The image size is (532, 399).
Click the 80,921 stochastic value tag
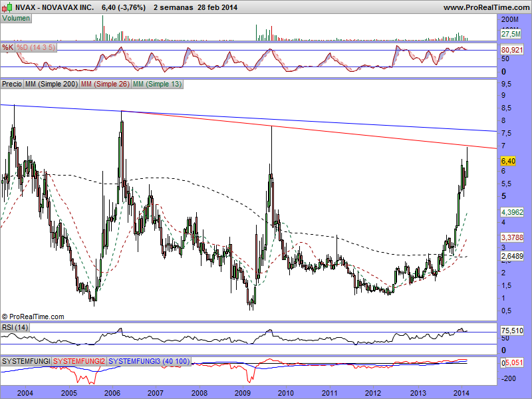pyautogui.click(x=512, y=51)
